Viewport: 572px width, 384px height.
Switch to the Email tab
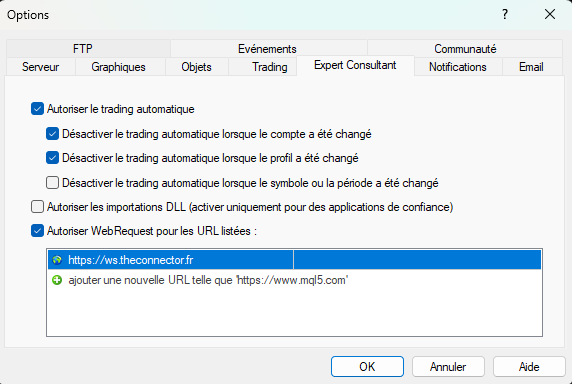pos(532,67)
